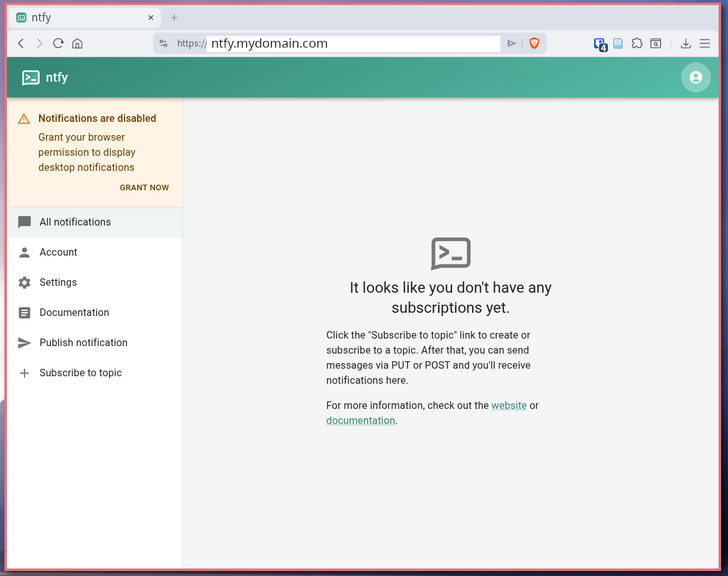Click the site settings icon in address bar
This screenshot has height=576, width=728.
(163, 43)
